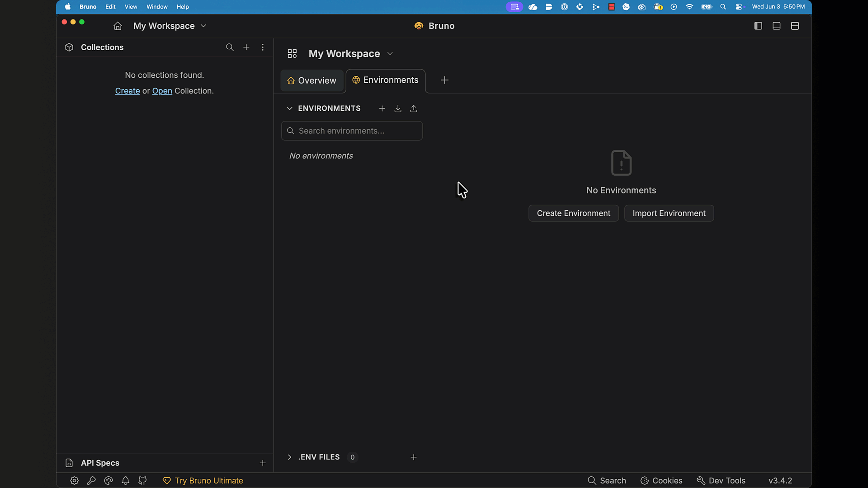The image size is (868, 488).
Task: Open Control Center in menu bar
Action: (x=739, y=7)
